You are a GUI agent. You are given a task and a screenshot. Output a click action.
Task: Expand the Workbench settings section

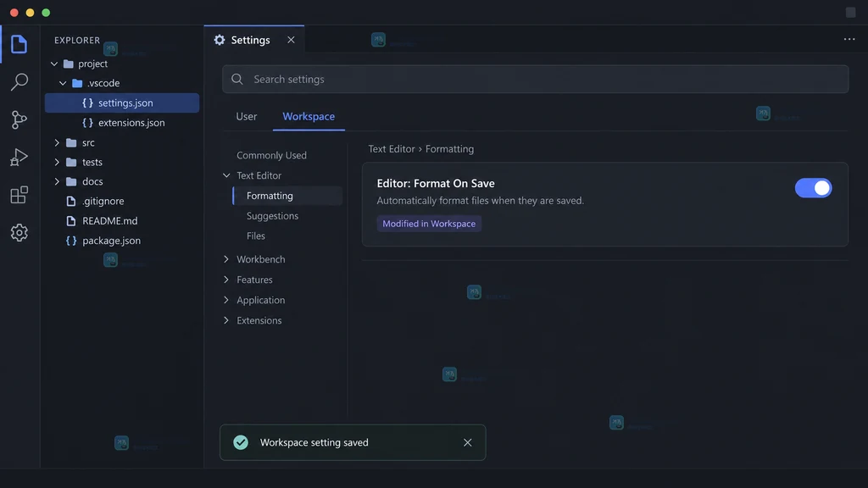pos(226,259)
